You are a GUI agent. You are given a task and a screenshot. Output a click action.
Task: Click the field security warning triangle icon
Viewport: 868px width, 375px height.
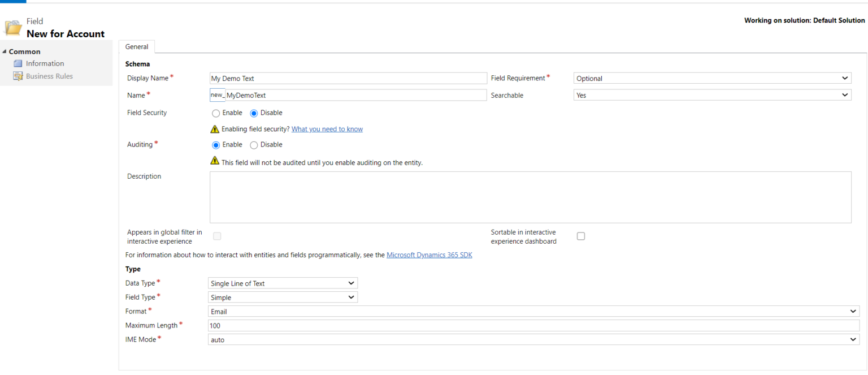(x=215, y=129)
